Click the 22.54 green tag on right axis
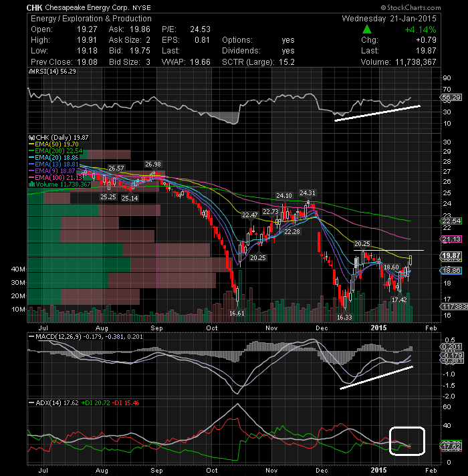This screenshot has height=476, width=468. [451, 221]
